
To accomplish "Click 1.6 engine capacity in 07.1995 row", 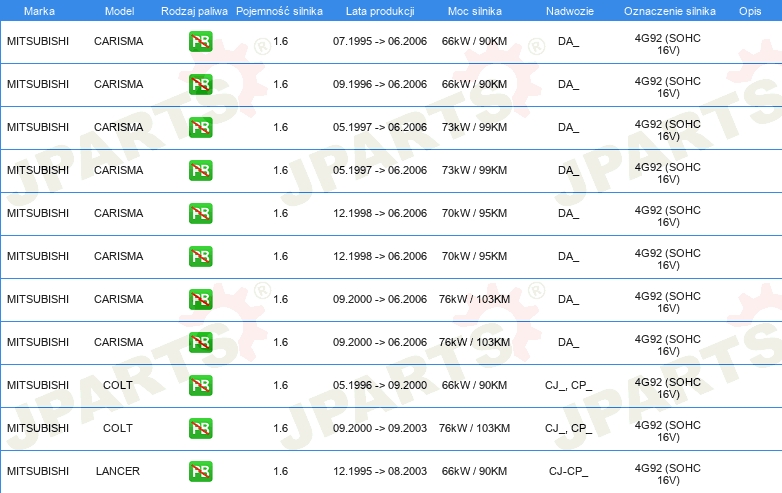I will [280, 41].
